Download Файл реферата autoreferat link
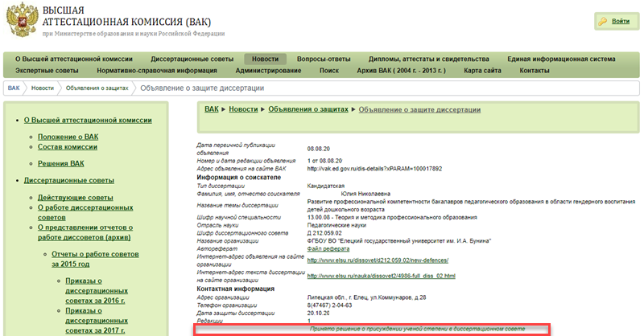Viewport: 644px width, 336px height. [x=328, y=251]
